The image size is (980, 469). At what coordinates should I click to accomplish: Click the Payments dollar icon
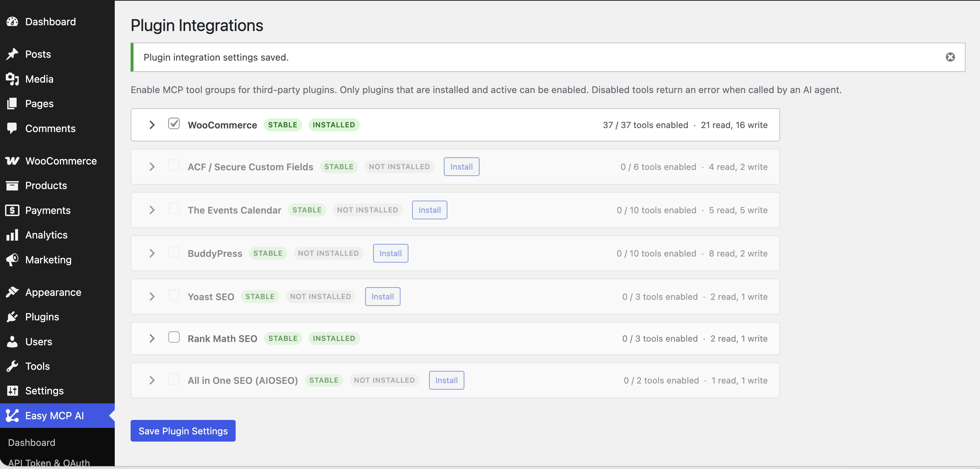click(x=12, y=210)
